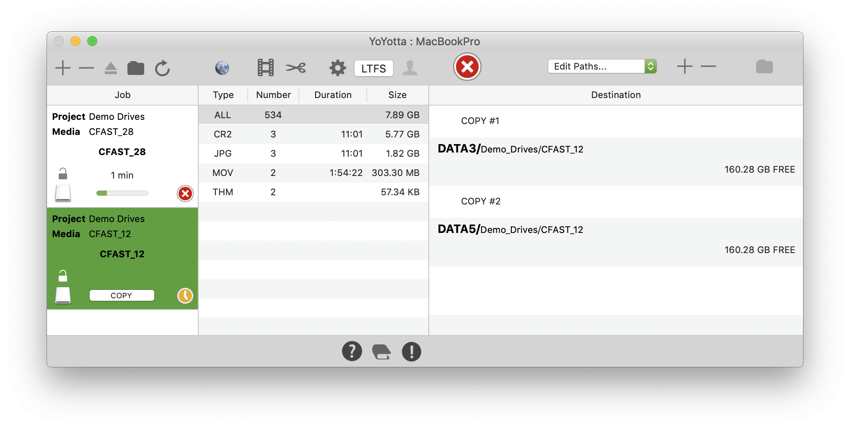Click the LTFS button
850x429 pixels.
click(374, 68)
